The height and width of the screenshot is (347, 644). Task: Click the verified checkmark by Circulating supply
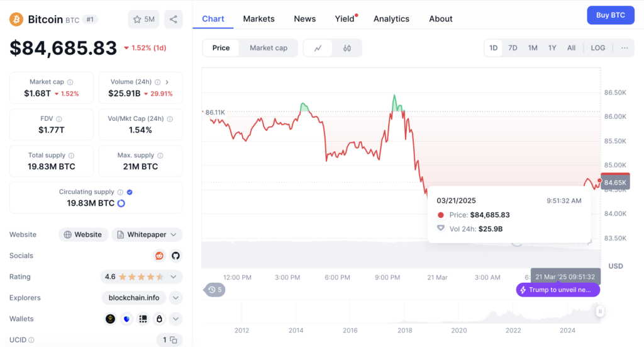(130, 192)
